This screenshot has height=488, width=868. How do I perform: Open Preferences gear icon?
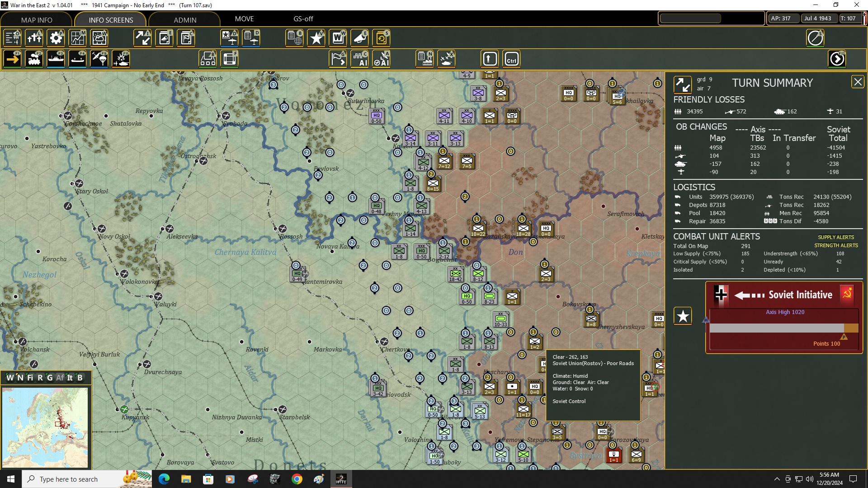tap(56, 38)
